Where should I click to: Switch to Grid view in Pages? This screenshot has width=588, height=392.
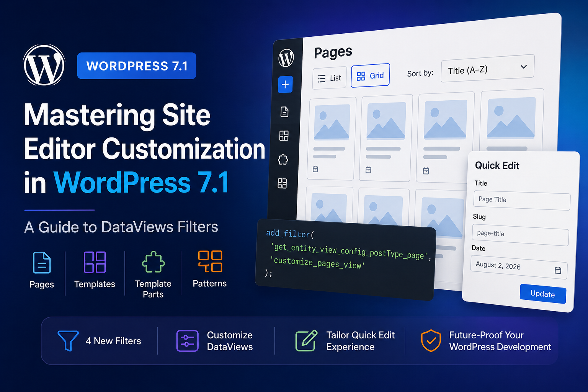370,75
